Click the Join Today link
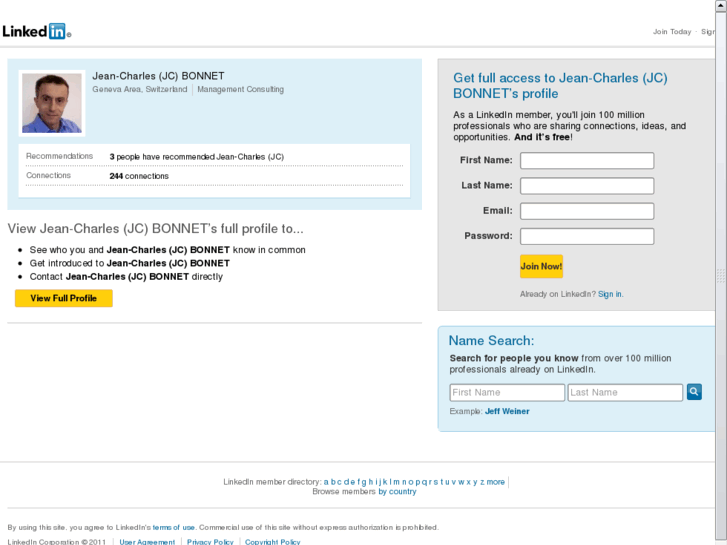Screen dimensions: 727x545 coord(672,32)
